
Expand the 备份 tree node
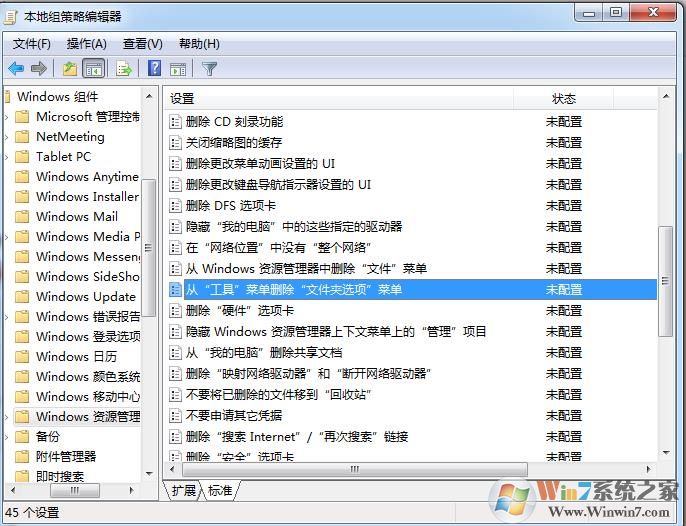pos(7,437)
